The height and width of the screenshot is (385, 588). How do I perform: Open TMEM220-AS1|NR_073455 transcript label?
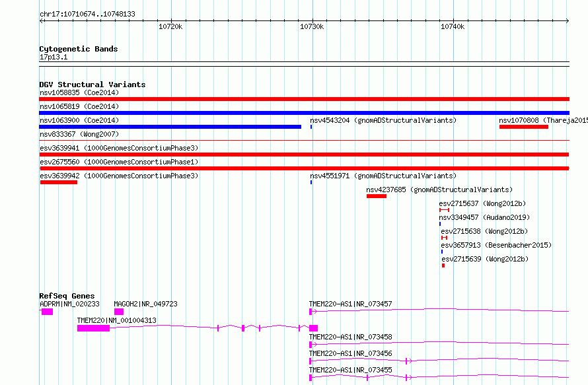[350, 370]
